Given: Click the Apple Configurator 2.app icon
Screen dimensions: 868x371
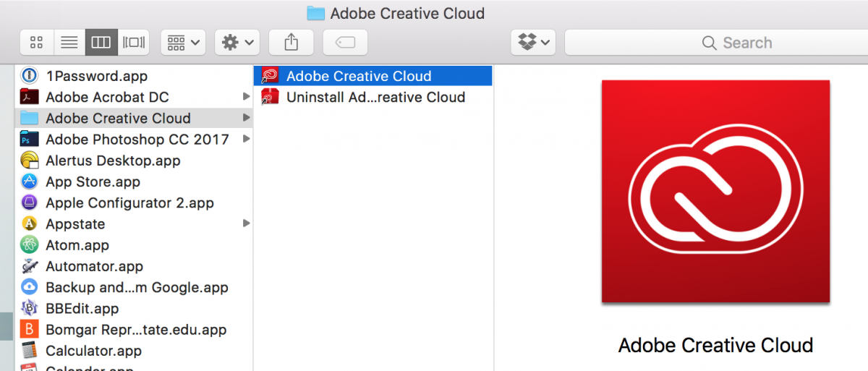Looking at the screenshot, I should pyautogui.click(x=30, y=202).
